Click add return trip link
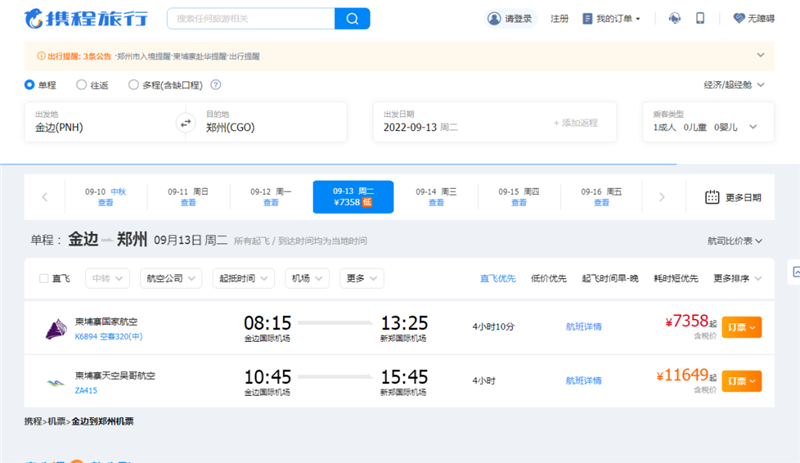800x463 pixels. tap(576, 123)
